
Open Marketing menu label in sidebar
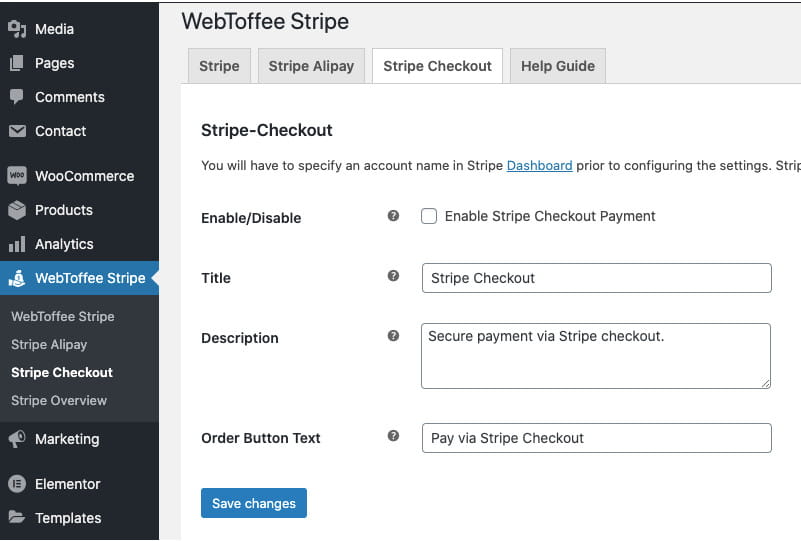click(x=67, y=439)
